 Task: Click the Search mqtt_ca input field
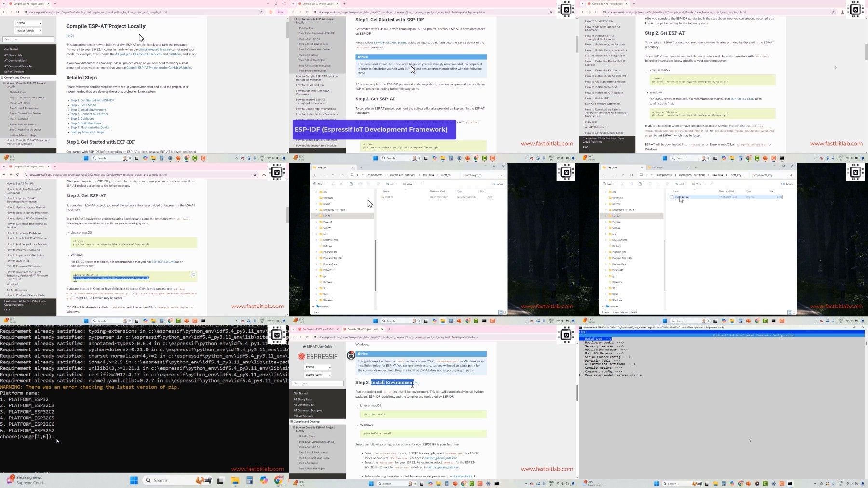(481, 175)
